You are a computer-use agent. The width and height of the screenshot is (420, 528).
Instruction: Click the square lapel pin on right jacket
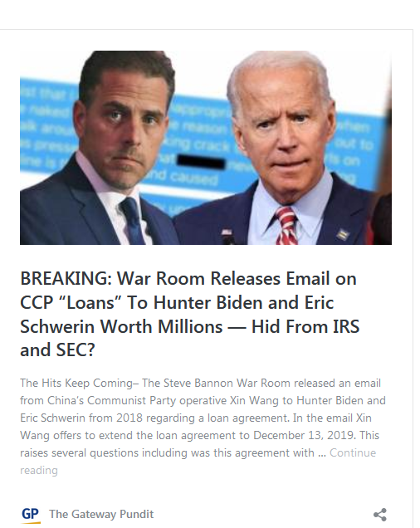pyautogui.click(x=343, y=233)
